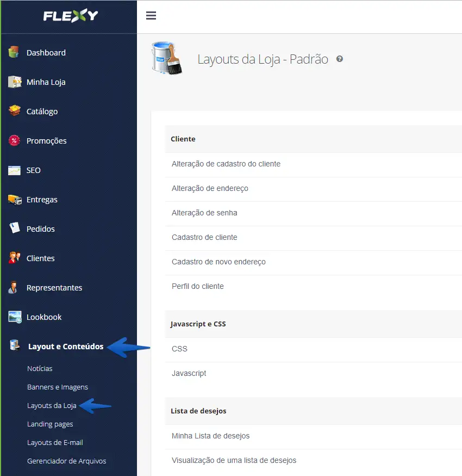Click the Clientes people icon
Viewport: 462px width, 476px height.
pyautogui.click(x=14, y=258)
